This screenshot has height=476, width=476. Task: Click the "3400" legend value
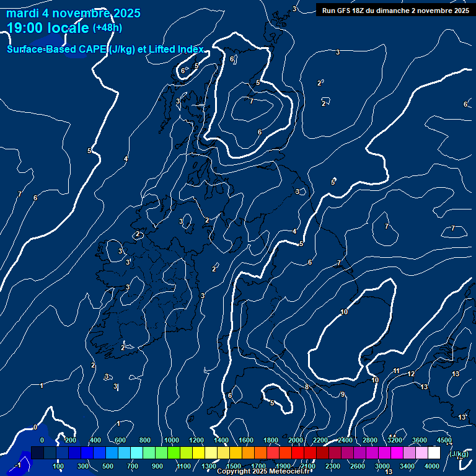click(x=407, y=466)
